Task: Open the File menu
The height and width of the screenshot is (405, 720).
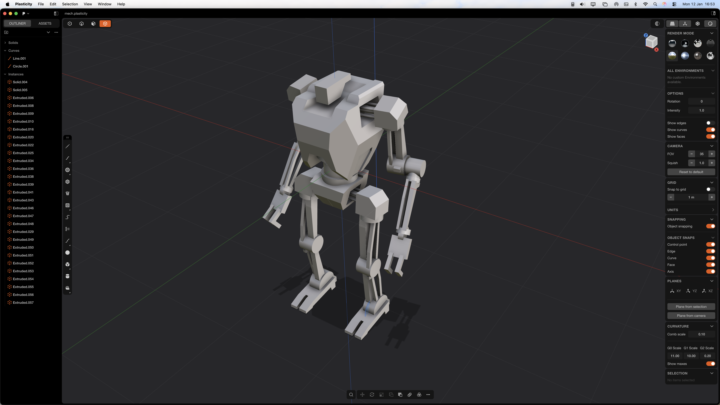Action: point(41,4)
